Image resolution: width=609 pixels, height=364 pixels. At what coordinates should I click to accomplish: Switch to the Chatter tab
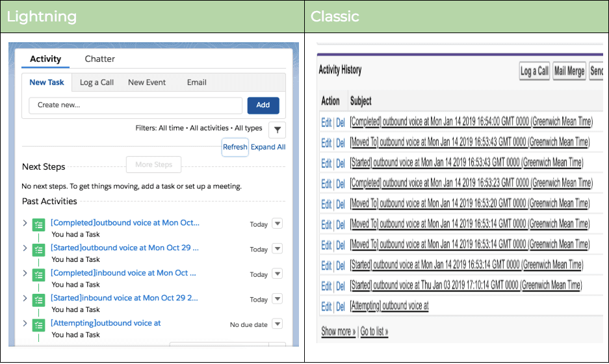click(99, 59)
